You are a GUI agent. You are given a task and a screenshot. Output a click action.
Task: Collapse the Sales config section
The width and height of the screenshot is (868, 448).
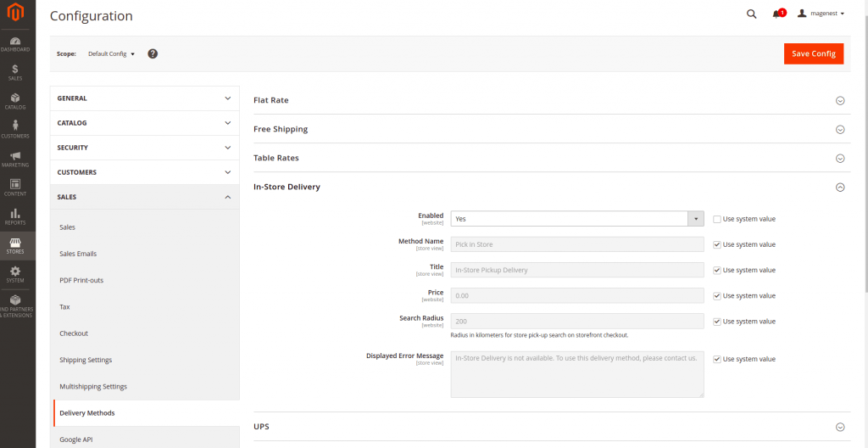tap(144, 197)
